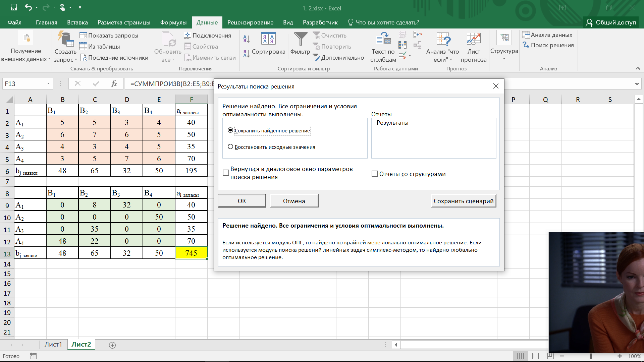Check the 'Отчеты со структурами' checkbox
The height and width of the screenshot is (362, 644).
[x=375, y=174]
